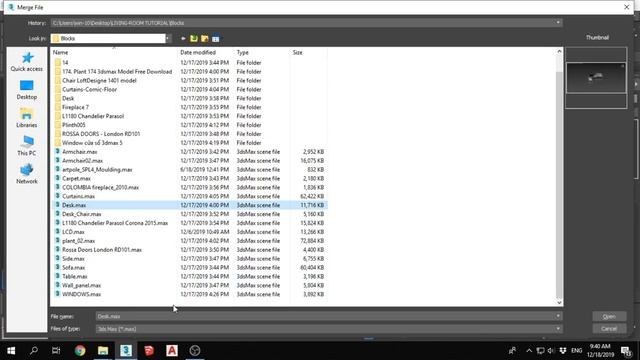Open the View Menu icon
Screen dimensions: 640x360
(216, 39)
